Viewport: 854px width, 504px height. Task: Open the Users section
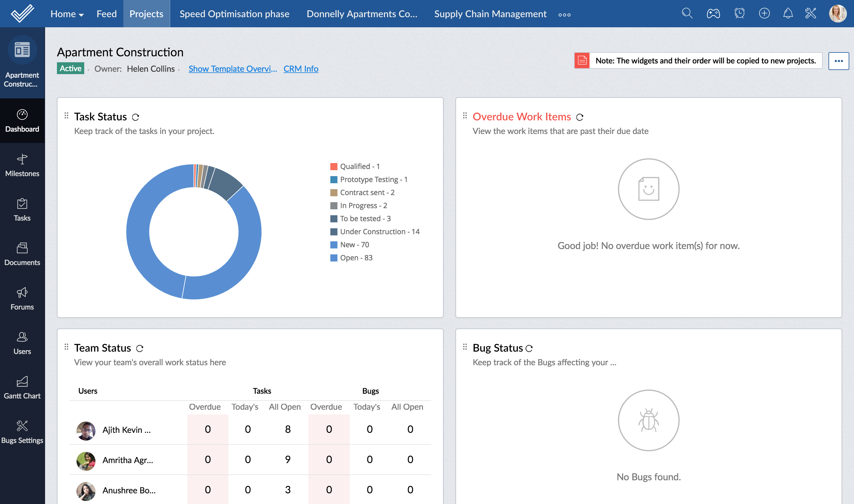pyautogui.click(x=22, y=343)
